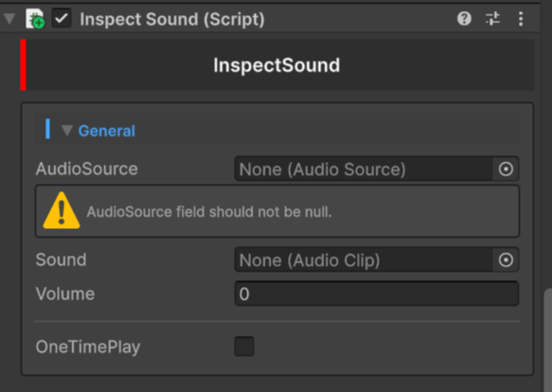Click the Volume field label
Image resolution: width=552 pixels, height=392 pixels.
(65, 294)
